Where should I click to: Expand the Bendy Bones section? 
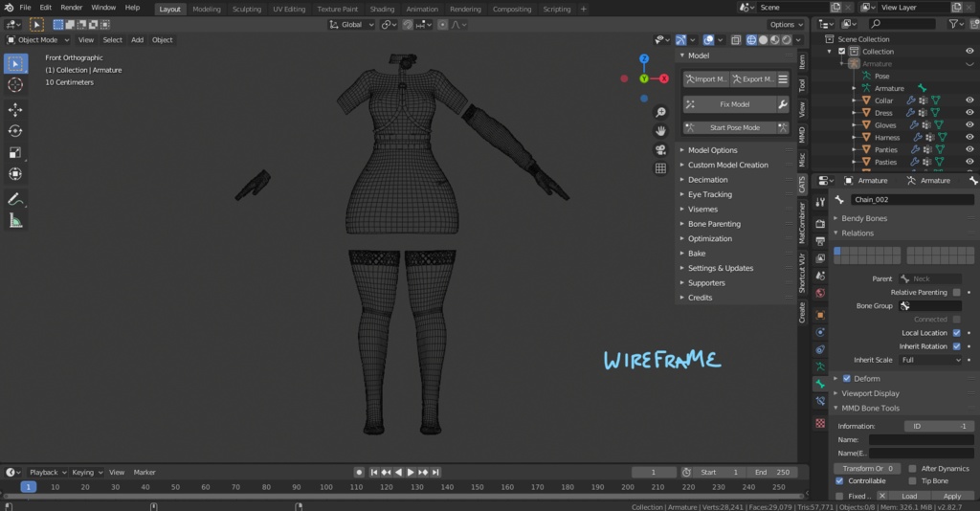[863, 218]
